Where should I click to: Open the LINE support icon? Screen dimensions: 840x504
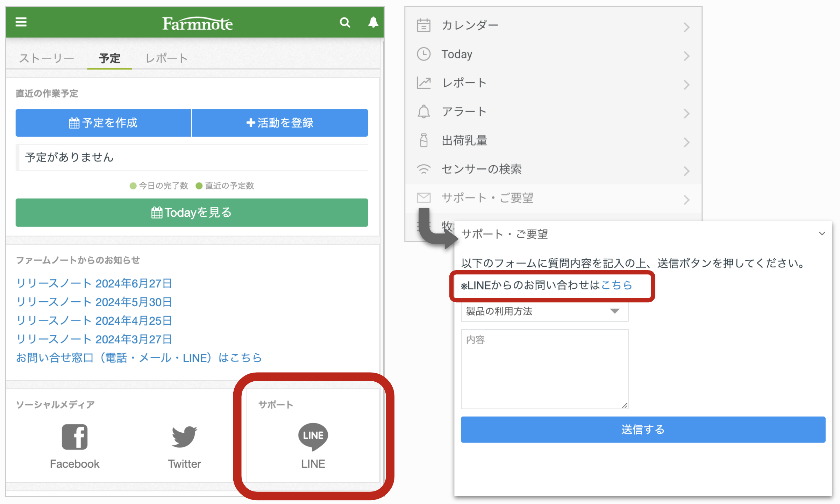click(313, 437)
